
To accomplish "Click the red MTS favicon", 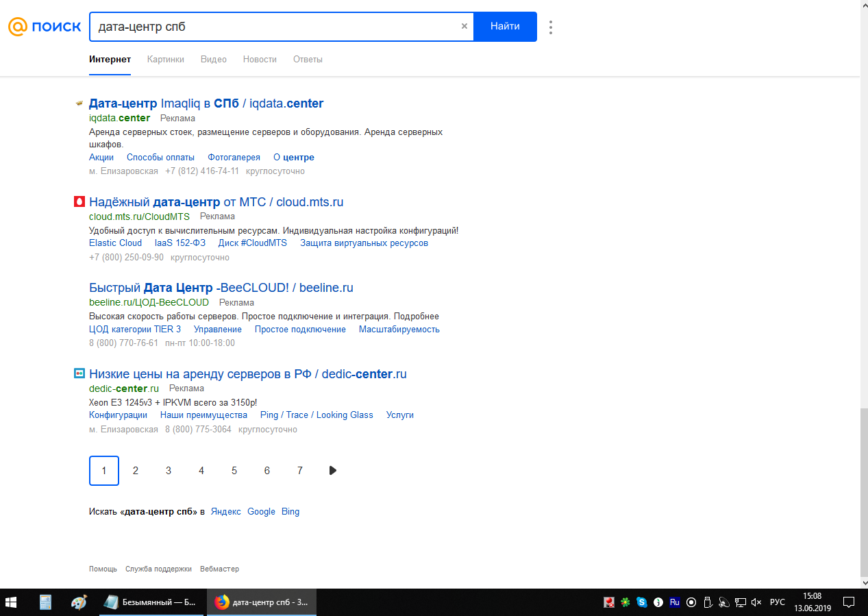I will pos(79,202).
